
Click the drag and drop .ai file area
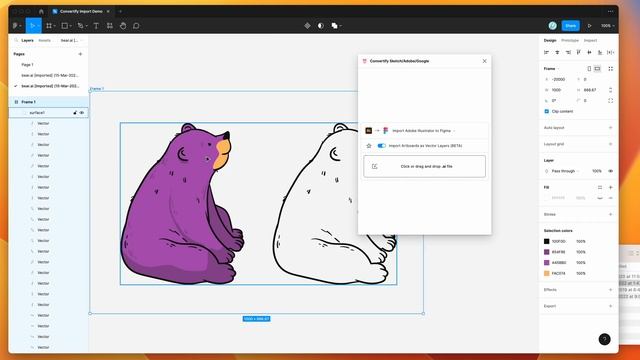click(424, 166)
